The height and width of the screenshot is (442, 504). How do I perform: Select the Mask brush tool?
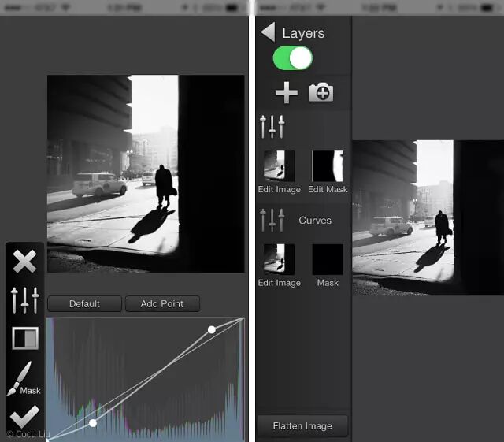(24, 379)
